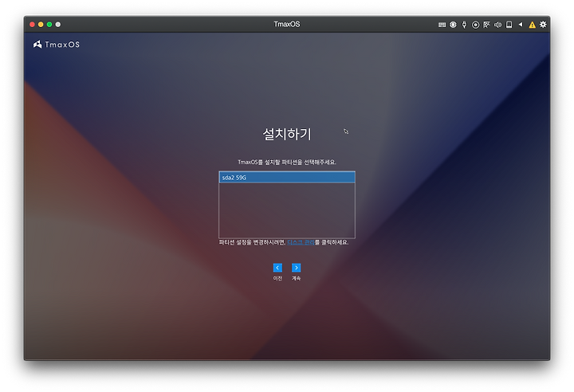Click the keyboard icon in the VM title bar
This screenshot has width=574, height=392.
442,25
